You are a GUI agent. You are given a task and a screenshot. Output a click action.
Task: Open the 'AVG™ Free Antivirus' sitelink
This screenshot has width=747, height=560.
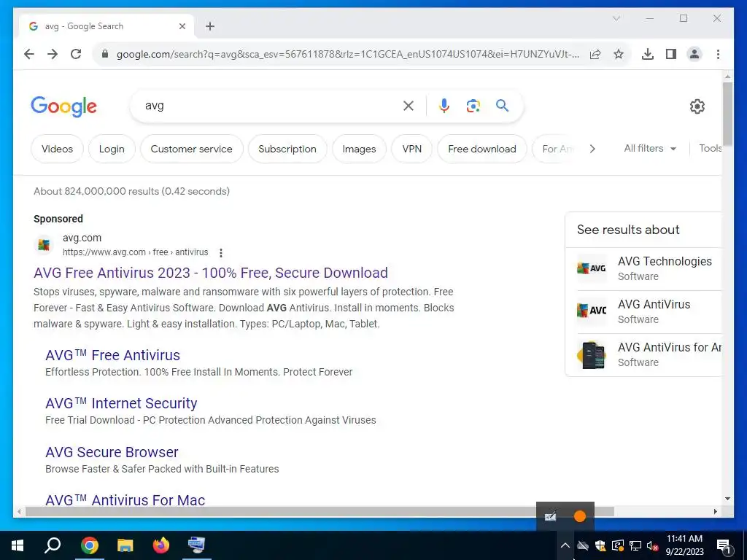pyautogui.click(x=112, y=355)
